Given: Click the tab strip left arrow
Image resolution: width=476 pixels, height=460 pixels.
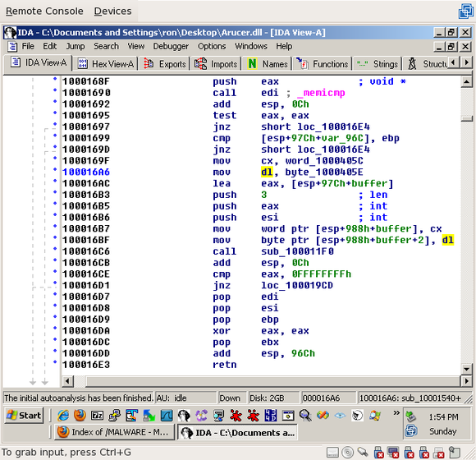Looking at the screenshot, I should (x=454, y=62).
